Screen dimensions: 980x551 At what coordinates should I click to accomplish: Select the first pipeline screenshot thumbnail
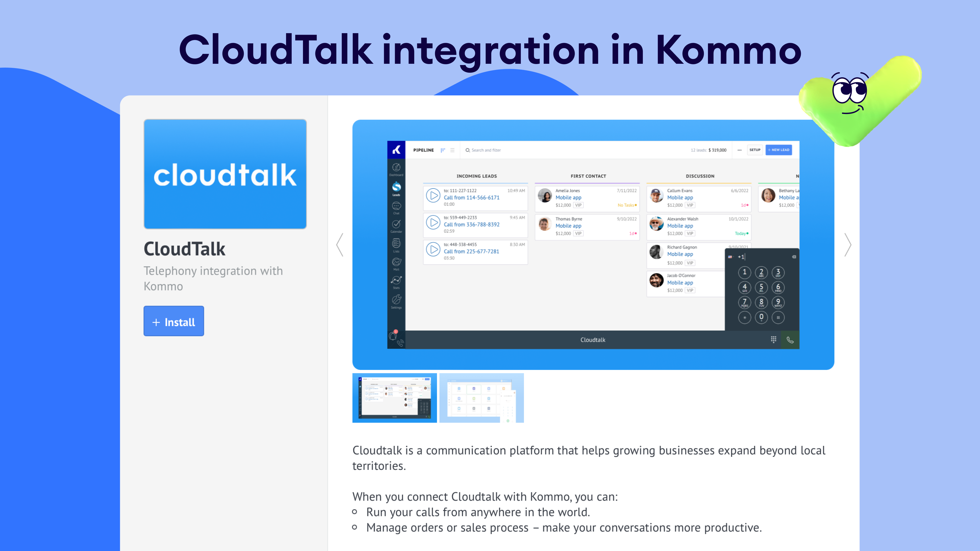[x=394, y=398]
